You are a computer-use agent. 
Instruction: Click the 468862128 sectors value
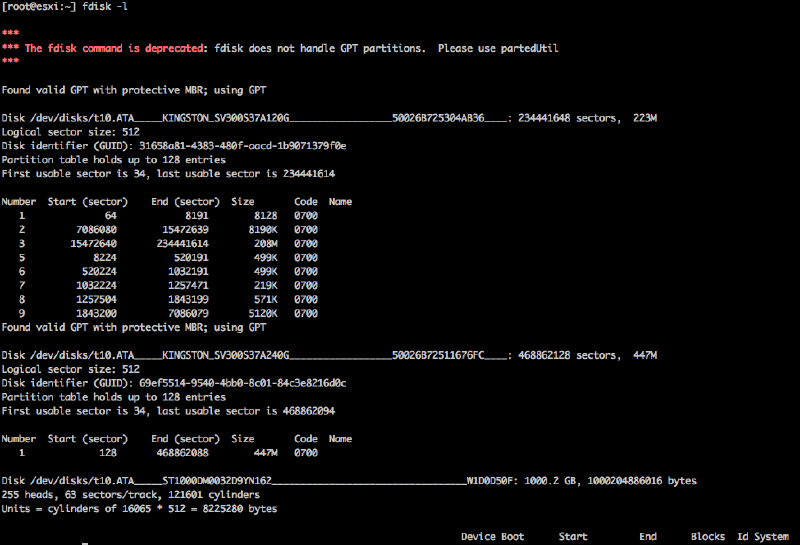(x=566, y=355)
